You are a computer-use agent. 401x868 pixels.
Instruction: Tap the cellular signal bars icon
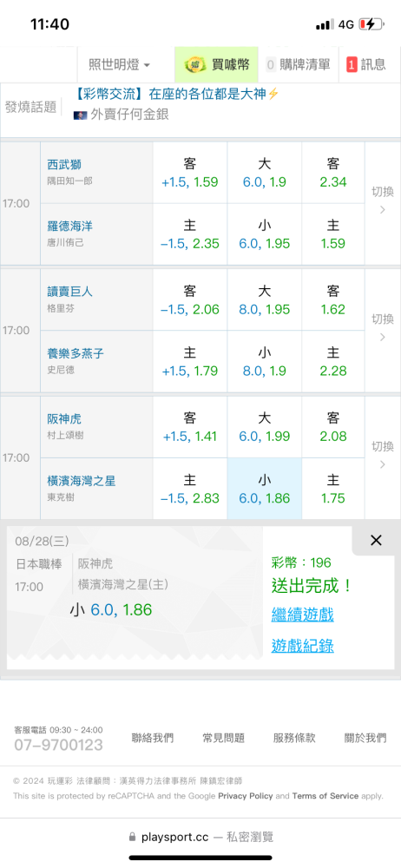325,24
